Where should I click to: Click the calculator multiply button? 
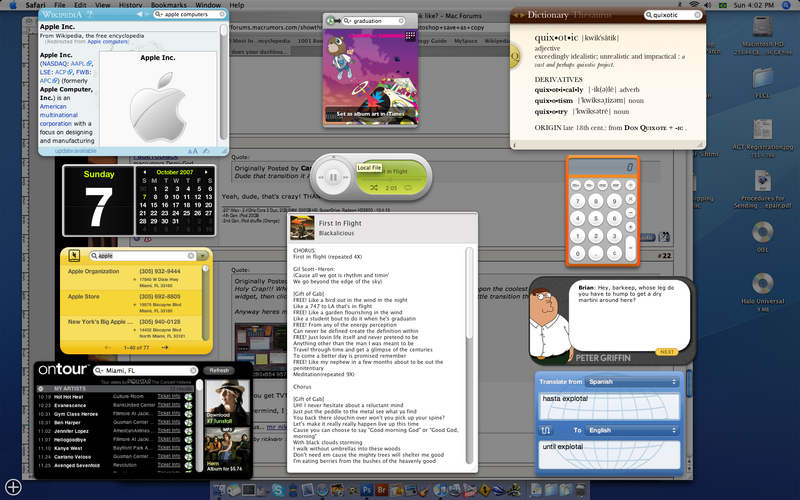[631, 199]
